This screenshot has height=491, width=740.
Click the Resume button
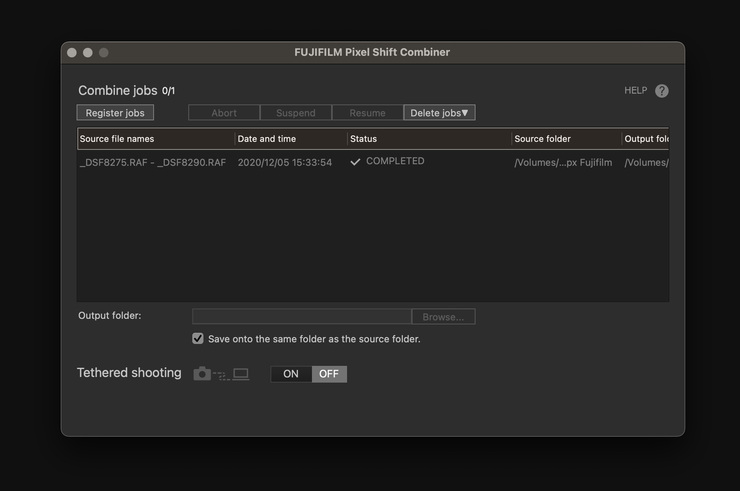point(368,113)
